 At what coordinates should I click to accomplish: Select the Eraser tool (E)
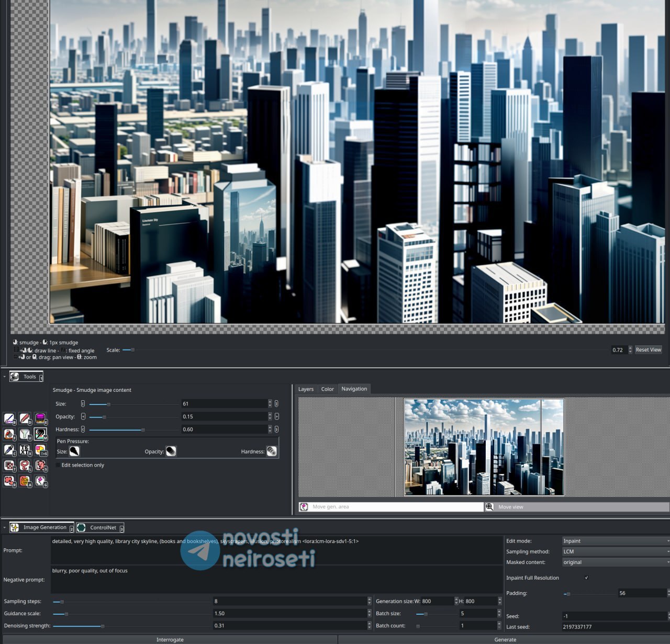coord(40,419)
